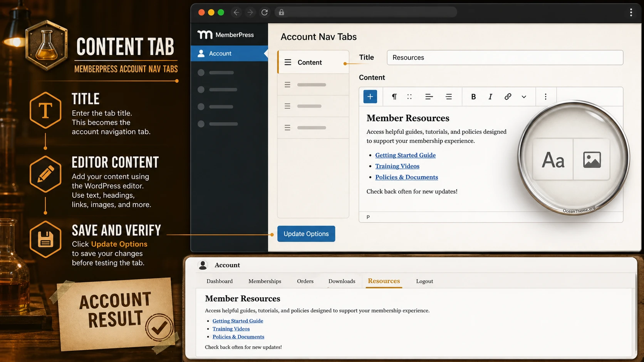Open Getting Started Guide link in editor
The image size is (644, 362).
click(x=406, y=155)
